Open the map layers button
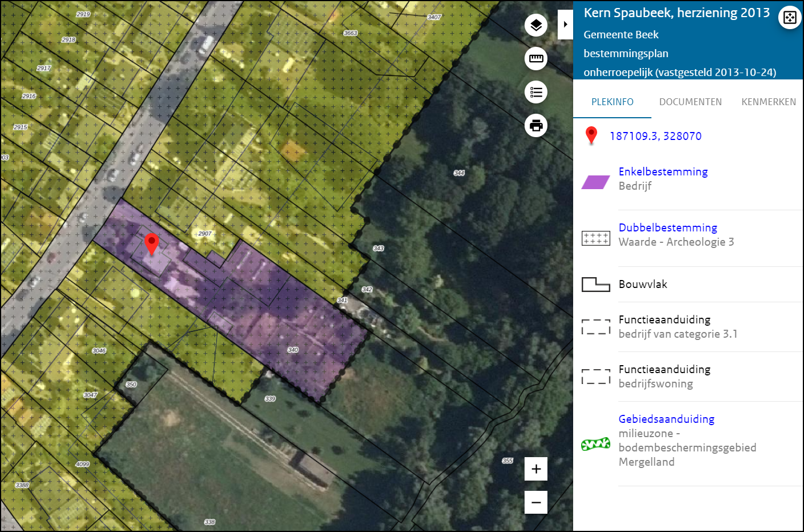This screenshot has height=532, width=804. 536,25
